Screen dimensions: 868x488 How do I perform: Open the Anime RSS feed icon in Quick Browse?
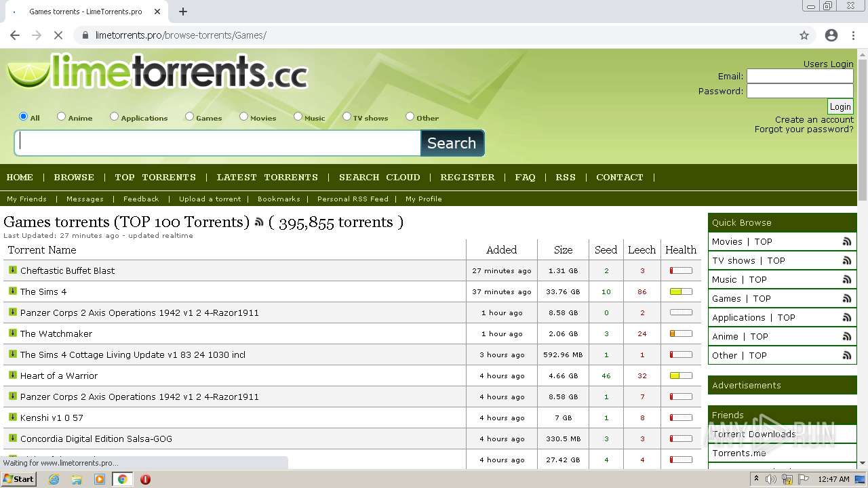846,336
